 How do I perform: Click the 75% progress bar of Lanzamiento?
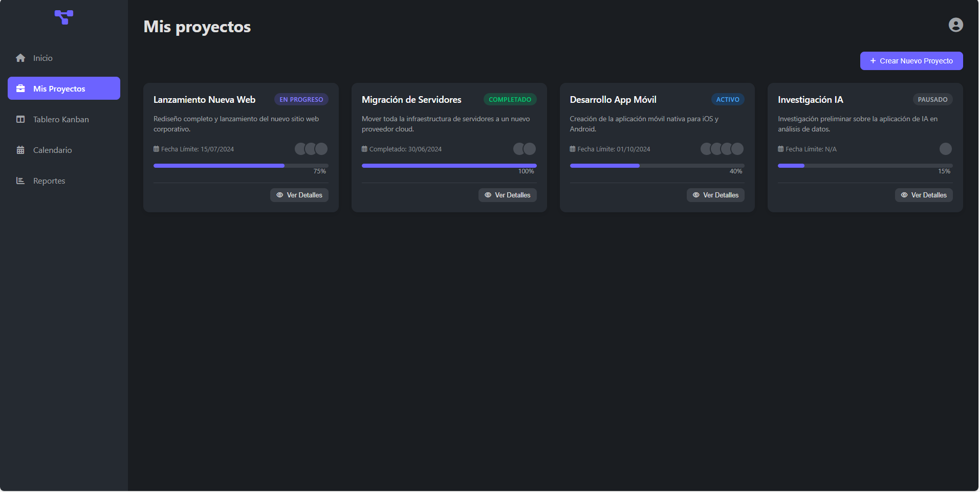tap(241, 166)
